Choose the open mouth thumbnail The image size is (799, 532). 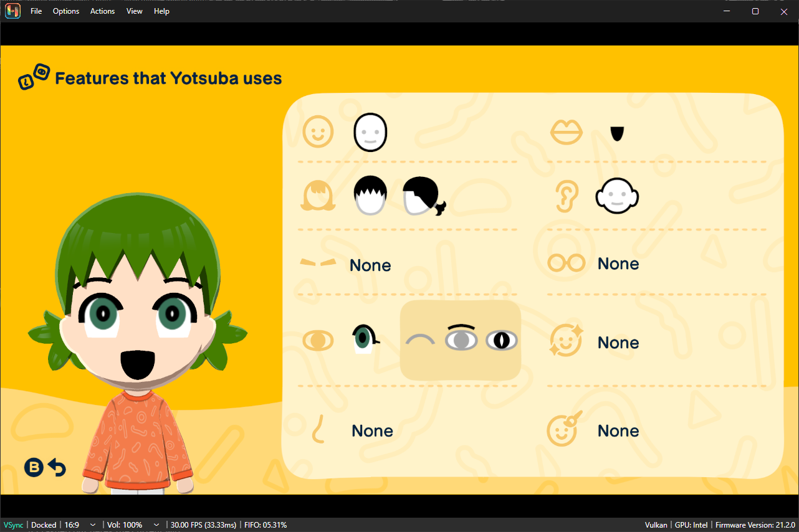(617, 133)
